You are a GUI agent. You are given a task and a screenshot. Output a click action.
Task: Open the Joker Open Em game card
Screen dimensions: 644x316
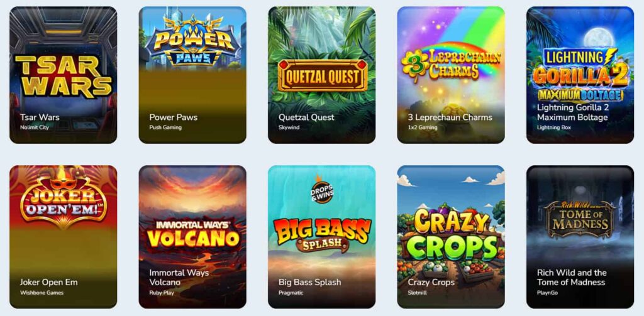[x=64, y=237]
